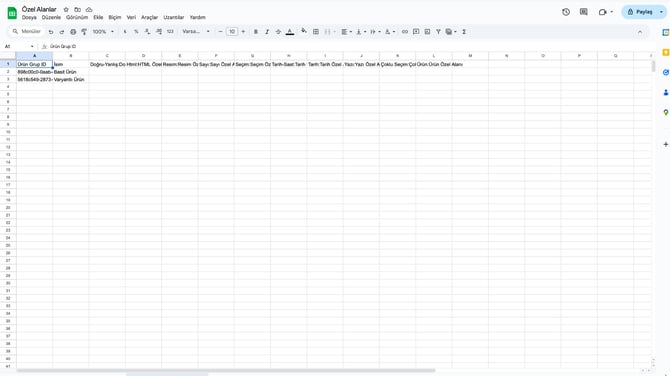Toggle strikethrough formatting
Screen dimensions: 670x376
coord(278,32)
